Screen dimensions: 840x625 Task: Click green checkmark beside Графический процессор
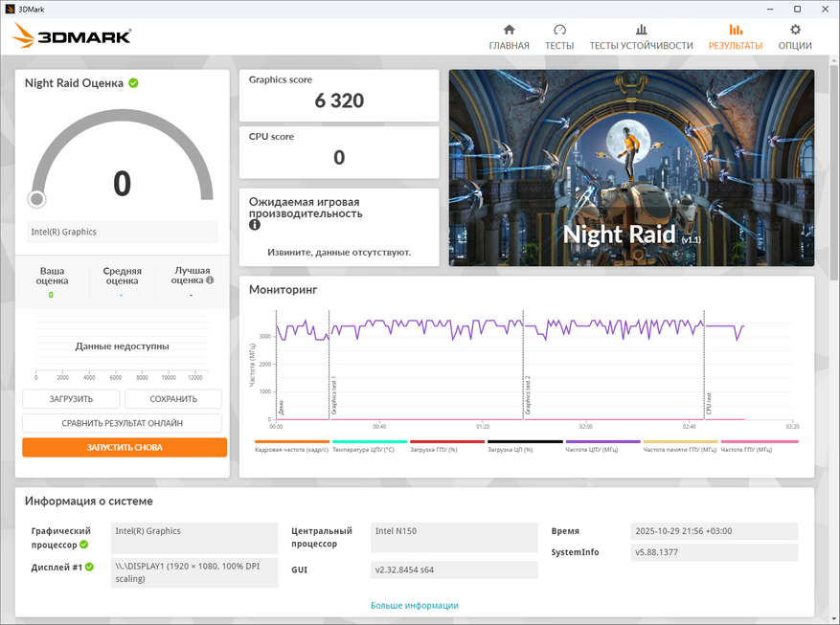pyautogui.click(x=83, y=544)
